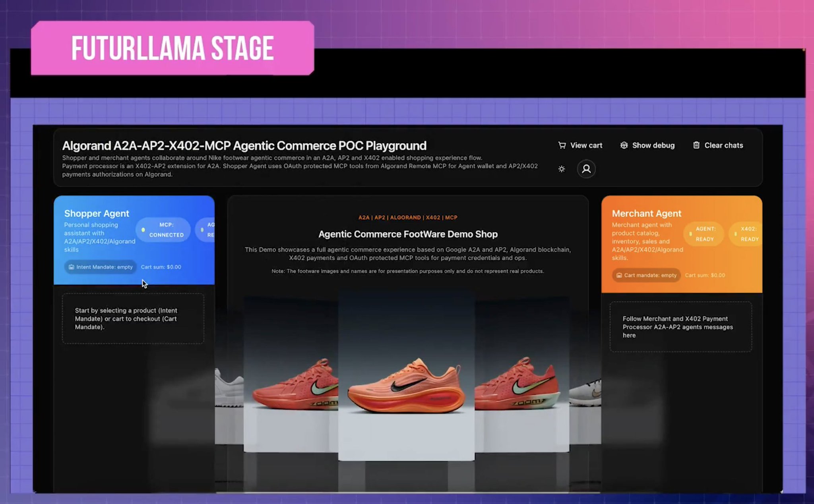This screenshot has height=504, width=814.
Task: Open the user profile avatar icon
Action: [586, 169]
